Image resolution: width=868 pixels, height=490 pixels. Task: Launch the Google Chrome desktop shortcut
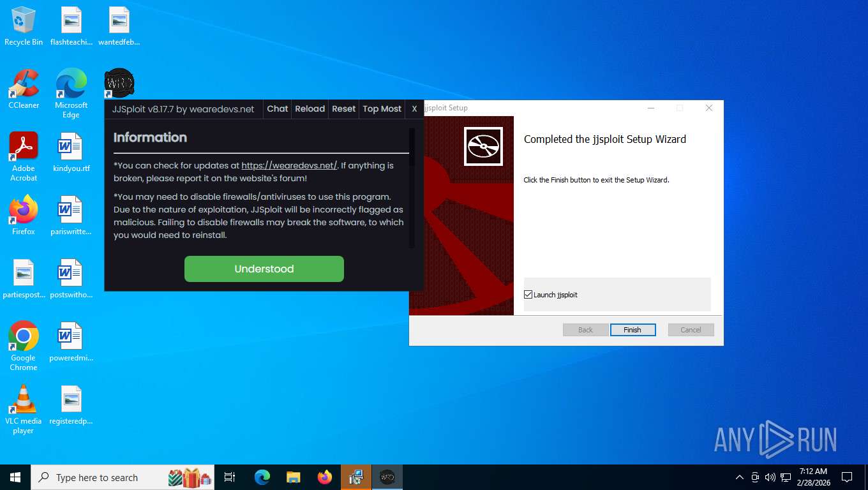(x=24, y=346)
